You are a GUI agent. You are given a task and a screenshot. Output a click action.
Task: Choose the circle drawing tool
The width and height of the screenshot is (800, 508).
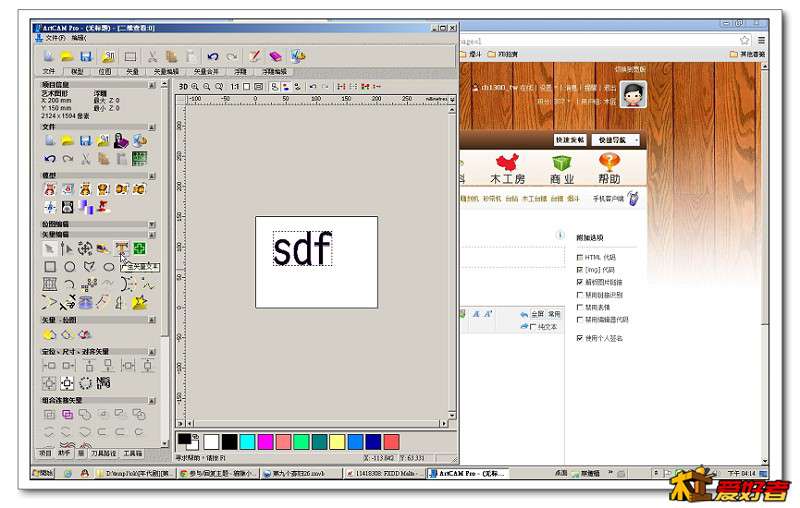coord(69,267)
